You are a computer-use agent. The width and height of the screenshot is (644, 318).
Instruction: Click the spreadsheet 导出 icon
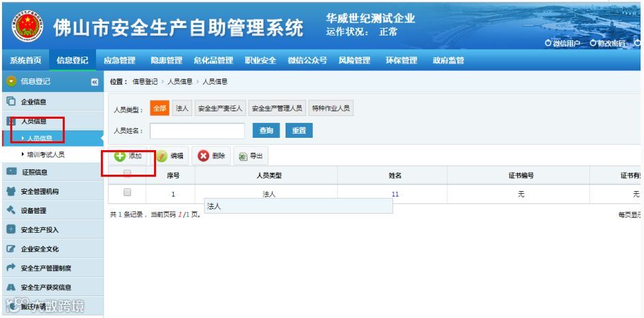(243, 156)
